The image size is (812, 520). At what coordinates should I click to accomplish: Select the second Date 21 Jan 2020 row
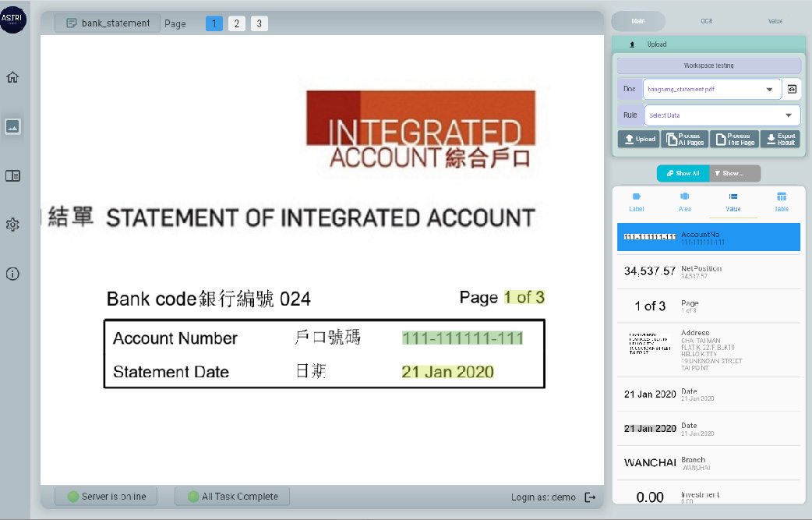pyautogui.click(x=708, y=428)
